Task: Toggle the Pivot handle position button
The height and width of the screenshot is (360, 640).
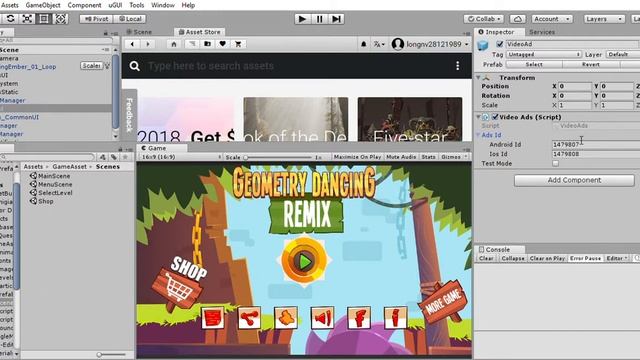Action: 96,19
